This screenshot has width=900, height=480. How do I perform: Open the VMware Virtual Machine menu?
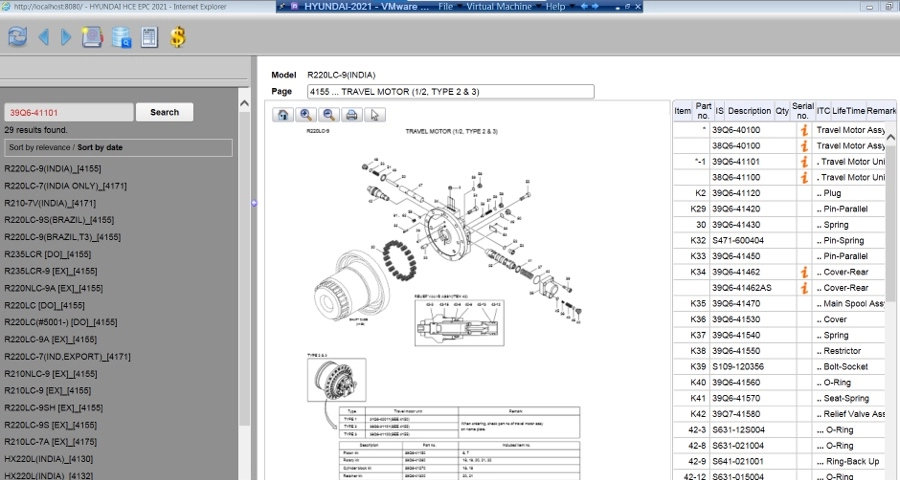499,7
